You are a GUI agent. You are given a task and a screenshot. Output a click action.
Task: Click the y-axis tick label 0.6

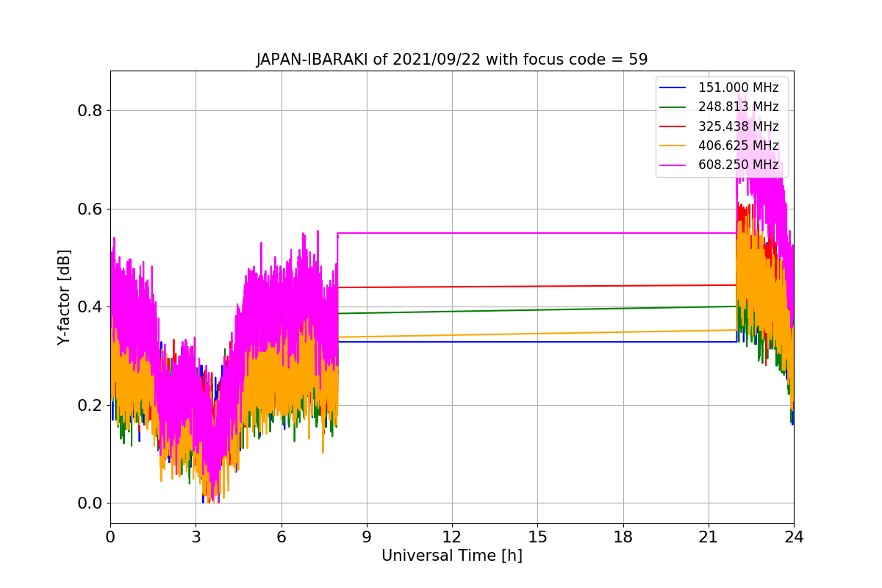(90, 209)
